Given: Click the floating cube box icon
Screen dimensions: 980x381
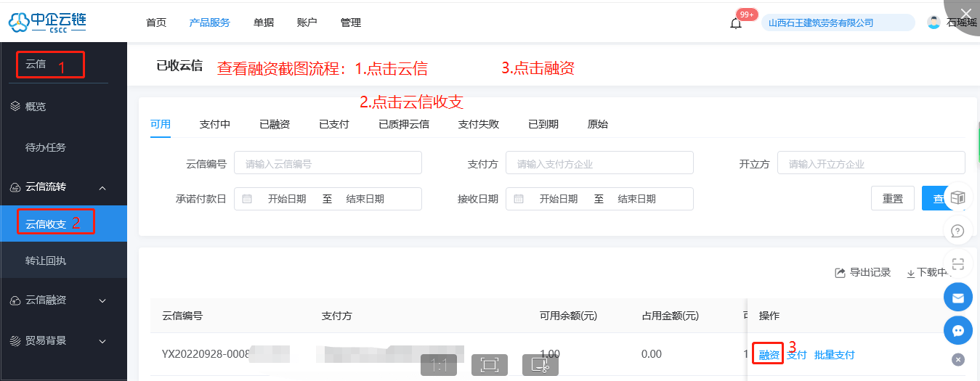Looking at the screenshot, I should click(957, 197).
